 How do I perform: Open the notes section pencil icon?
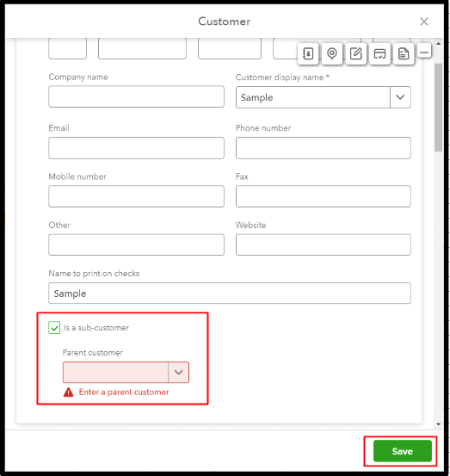click(356, 54)
